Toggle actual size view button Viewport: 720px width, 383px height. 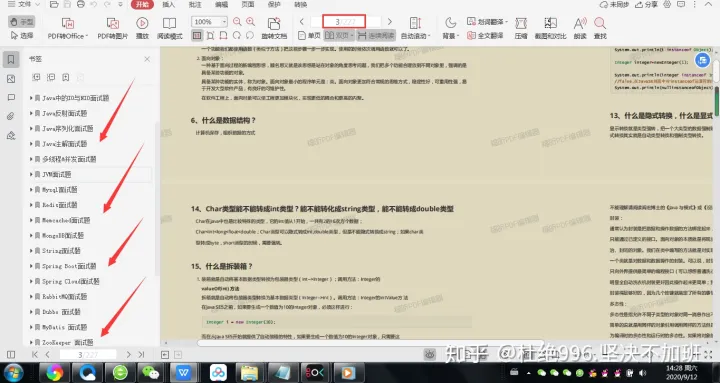pyautogui.click(x=197, y=35)
